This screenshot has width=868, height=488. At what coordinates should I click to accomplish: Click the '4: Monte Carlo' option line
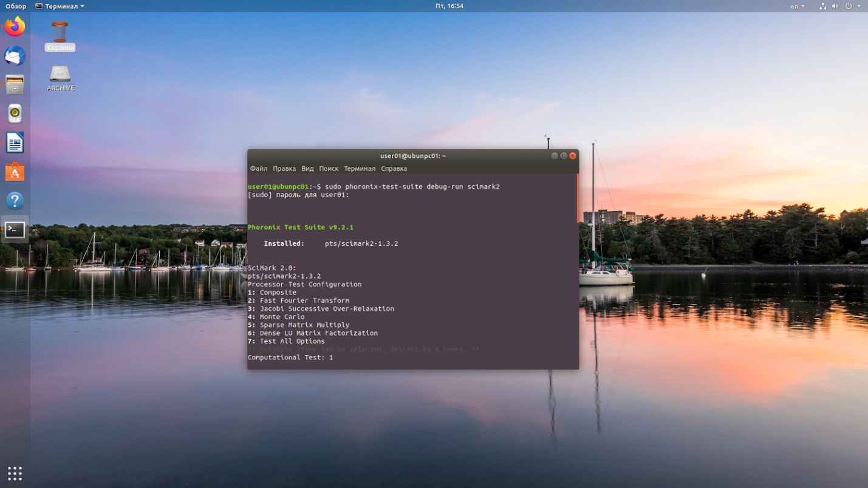click(276, 317)
